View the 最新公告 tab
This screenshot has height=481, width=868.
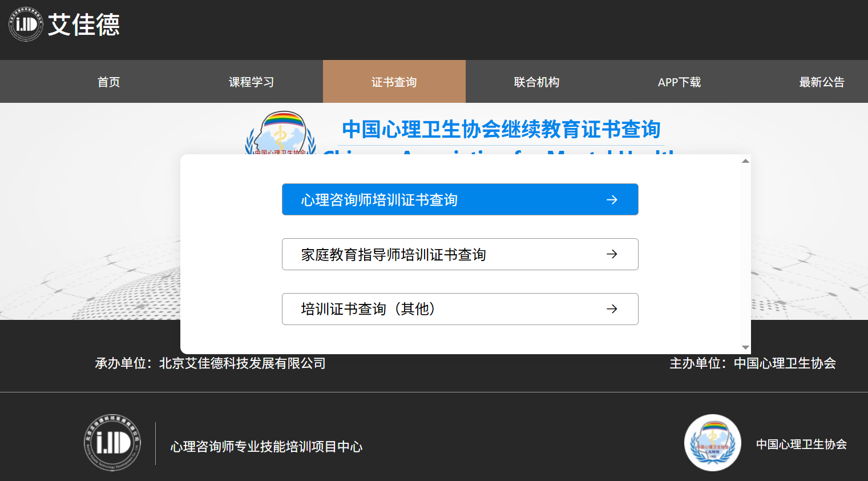(x=822, y=82)
